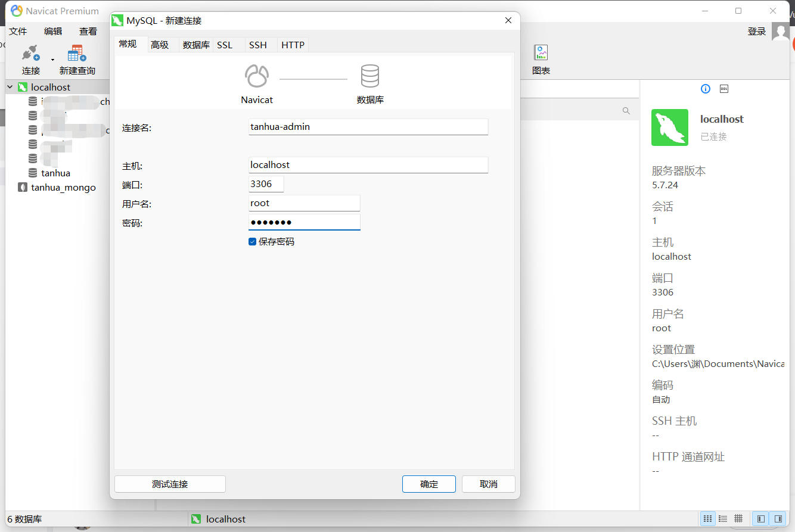Click the Navicat Premium logo in title bar
The height and width of the screenshot is (532, 795).
(17, 11)
